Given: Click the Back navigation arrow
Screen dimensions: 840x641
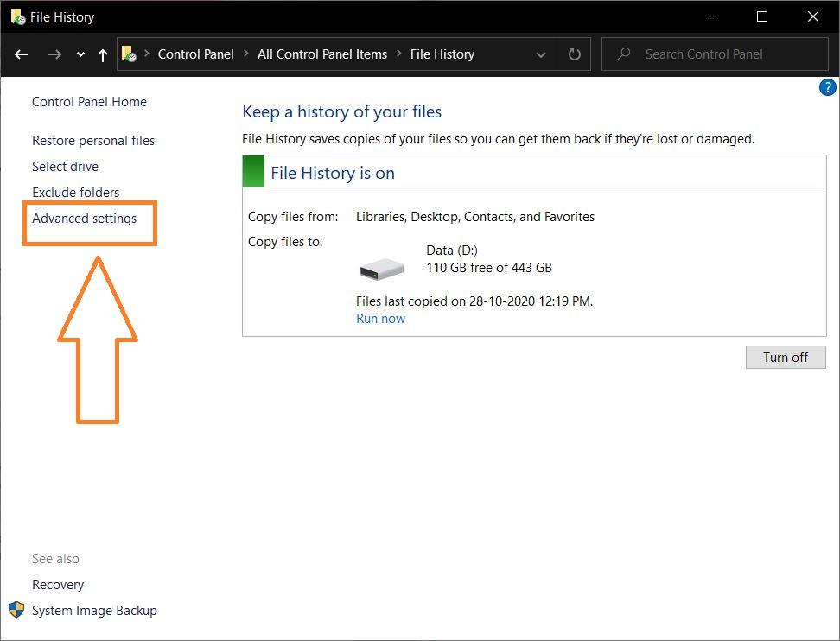Looking at the screenshot, I should point(22,54).
